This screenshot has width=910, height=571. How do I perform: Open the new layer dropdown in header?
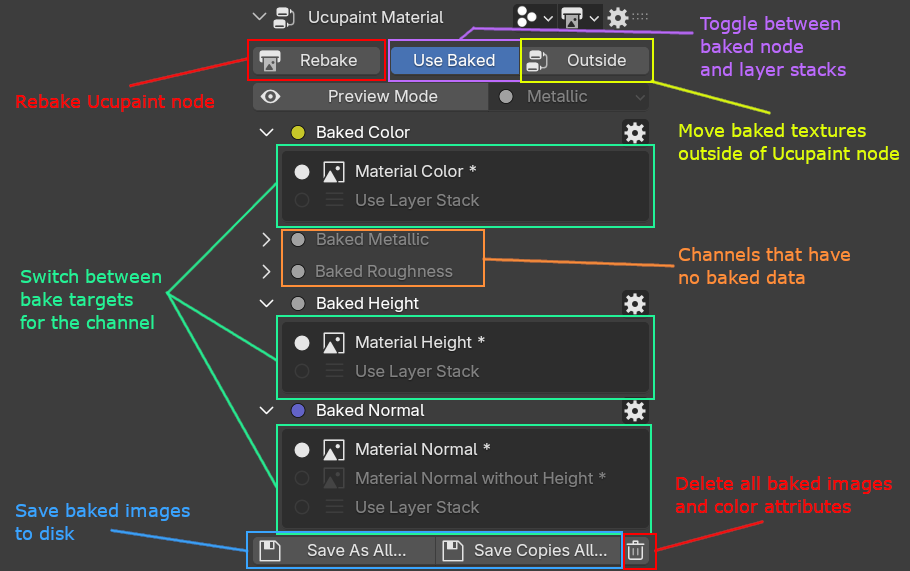point(535,17)
